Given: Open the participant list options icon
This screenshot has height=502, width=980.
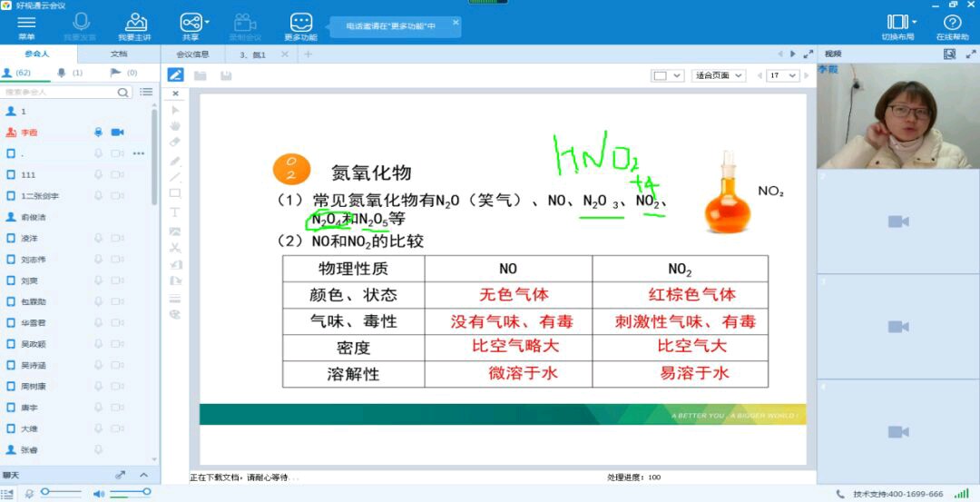Looking at the screenshot, I should click(x=146, y=93).
